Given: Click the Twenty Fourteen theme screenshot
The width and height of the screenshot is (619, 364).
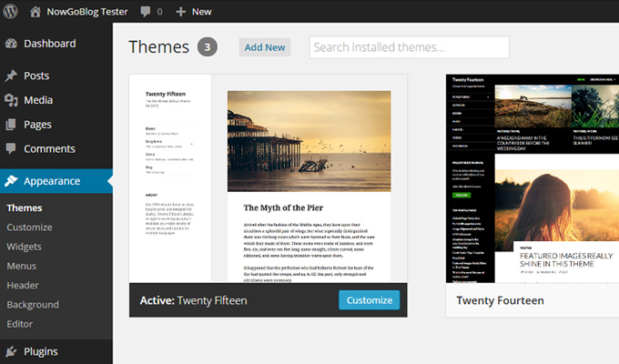Looking at the screenshot, I should tap(533, 178).
